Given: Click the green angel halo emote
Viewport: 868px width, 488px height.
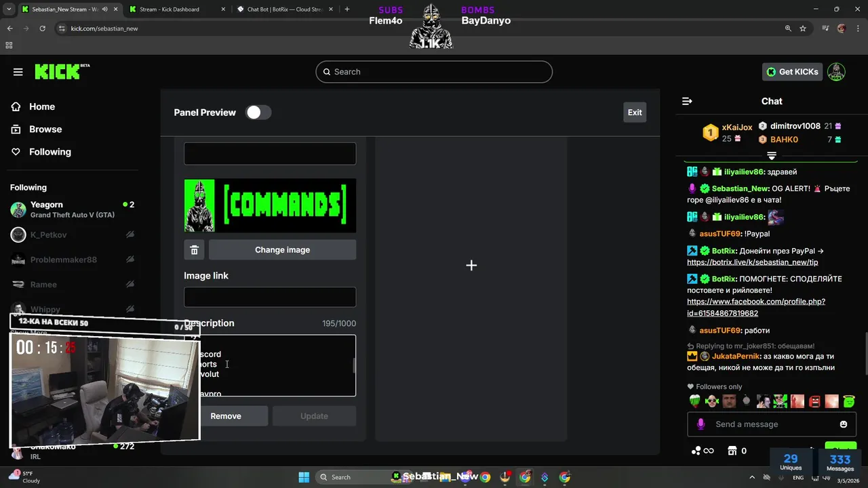Looking at the screenshot, I should (849, 401).
